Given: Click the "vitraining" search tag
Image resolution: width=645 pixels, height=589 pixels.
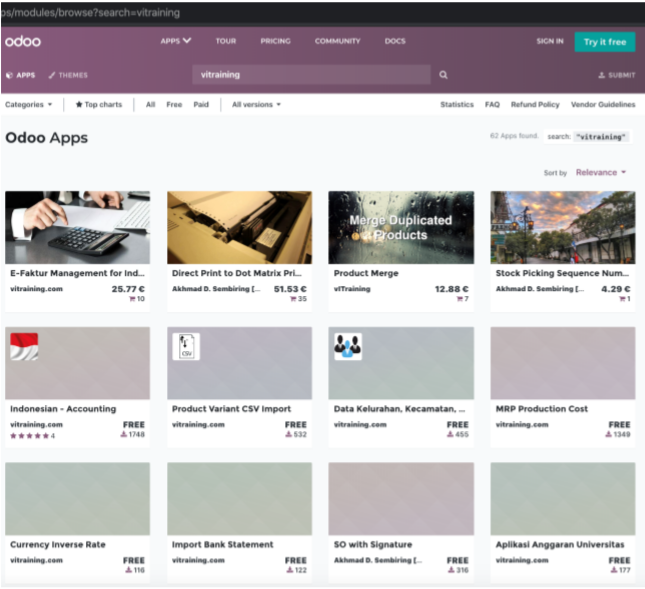Looking at the screenshot, I should [x=601, y=137].
